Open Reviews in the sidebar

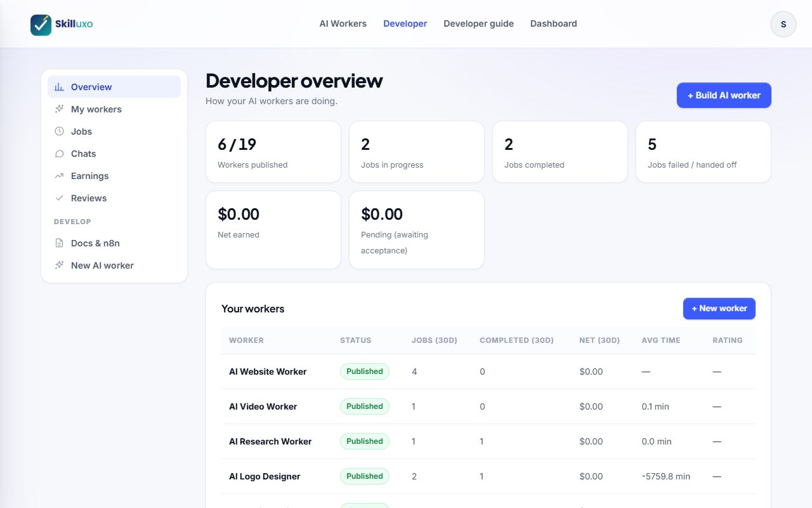tap(114, 198)
